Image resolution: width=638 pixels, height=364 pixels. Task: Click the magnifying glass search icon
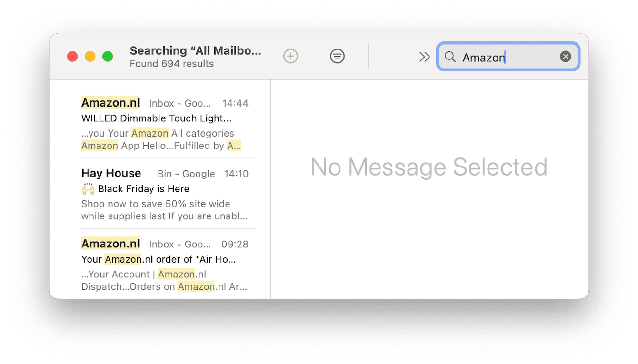450,57
